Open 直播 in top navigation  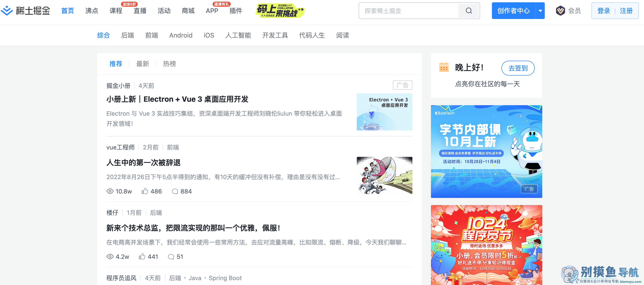pos(140,11)
